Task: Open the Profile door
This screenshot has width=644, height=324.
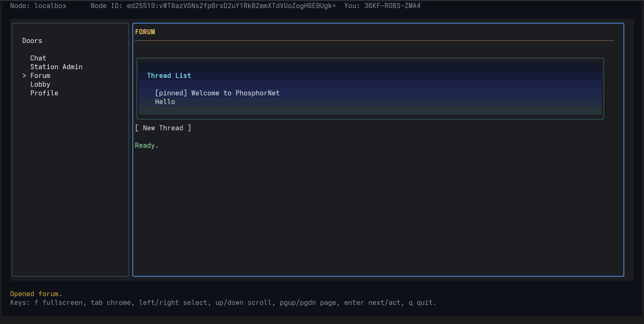Action: point(44,93)
